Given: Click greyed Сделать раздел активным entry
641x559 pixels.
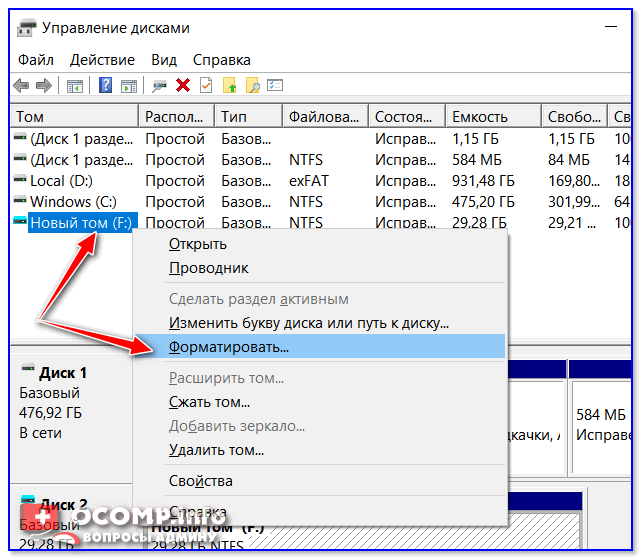Looking at the screenshot, I should (320, 299).
